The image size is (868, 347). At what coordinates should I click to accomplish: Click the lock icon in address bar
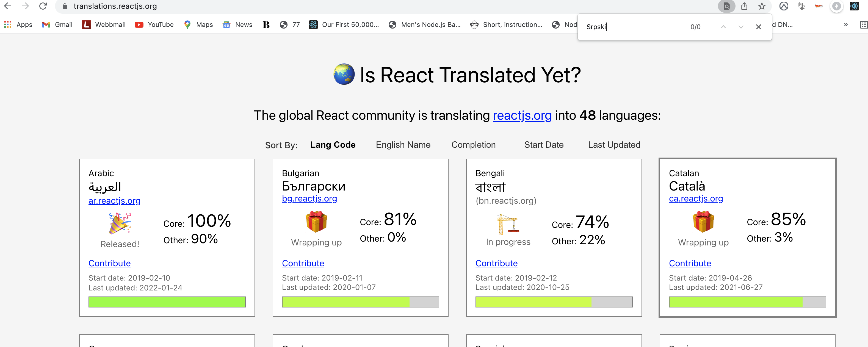coord(65,6)
